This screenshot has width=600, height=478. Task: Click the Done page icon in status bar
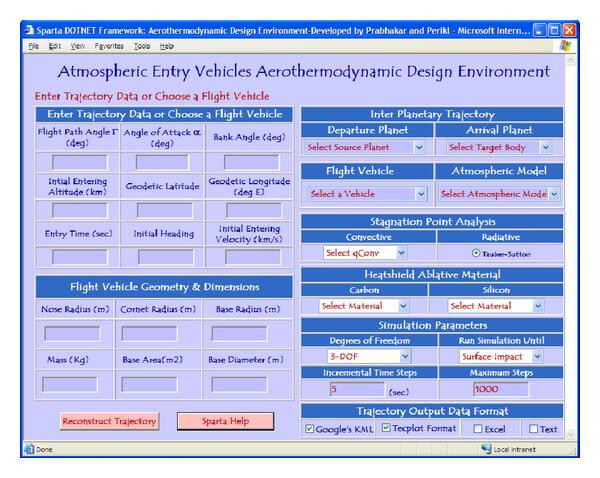(29, 449)
